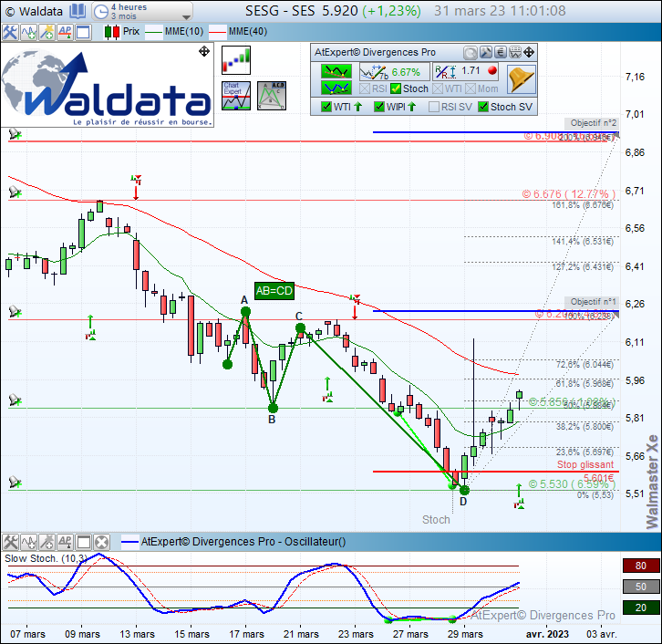Toggle the RSI checkbox
The height and width of the screenshot is (644, 662).
point(365,88)
